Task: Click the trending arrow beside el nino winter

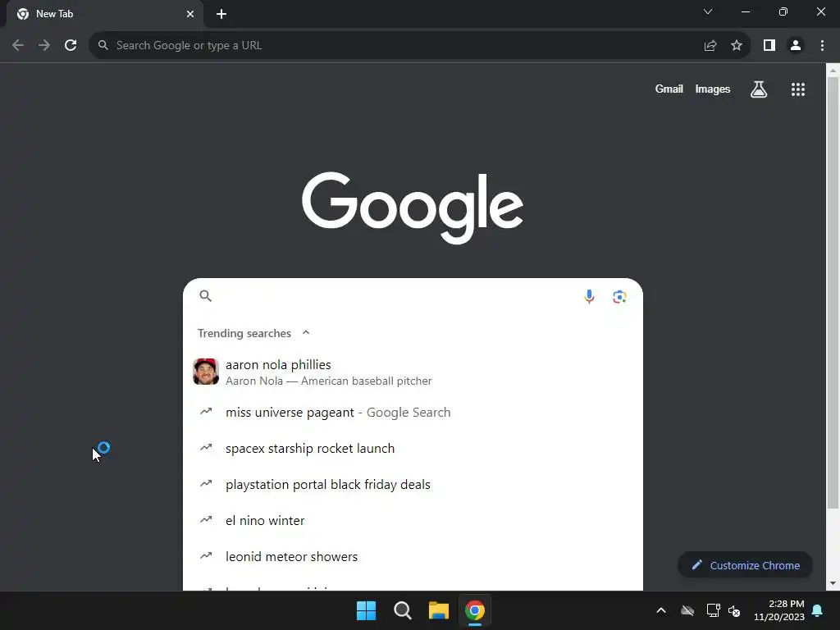Action: coord(206,519)
